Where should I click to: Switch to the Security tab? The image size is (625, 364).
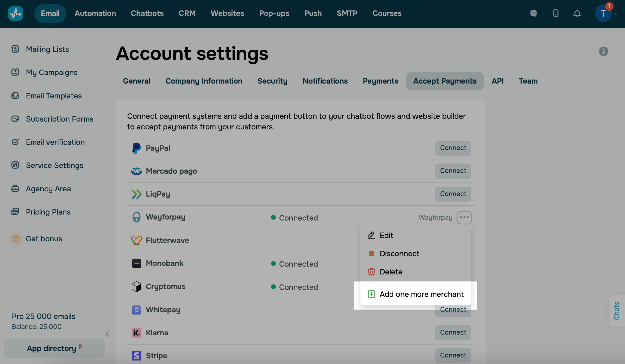[272, 81]
